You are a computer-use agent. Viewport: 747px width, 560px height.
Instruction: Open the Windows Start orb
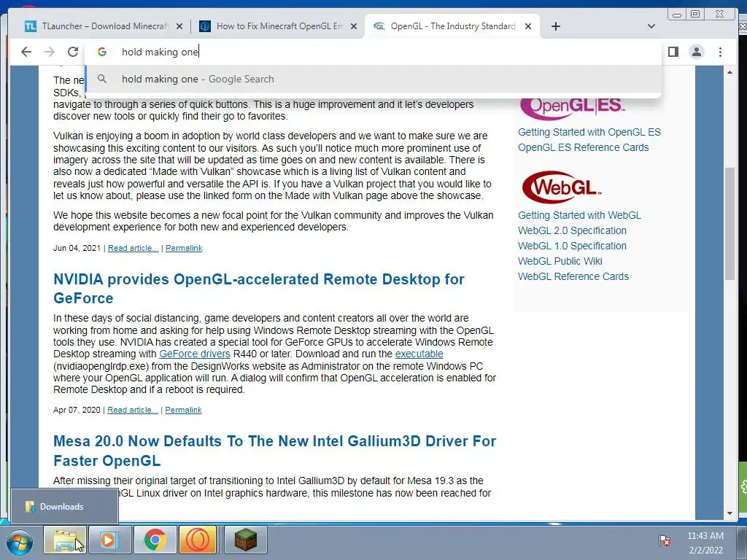click(20, 542)
